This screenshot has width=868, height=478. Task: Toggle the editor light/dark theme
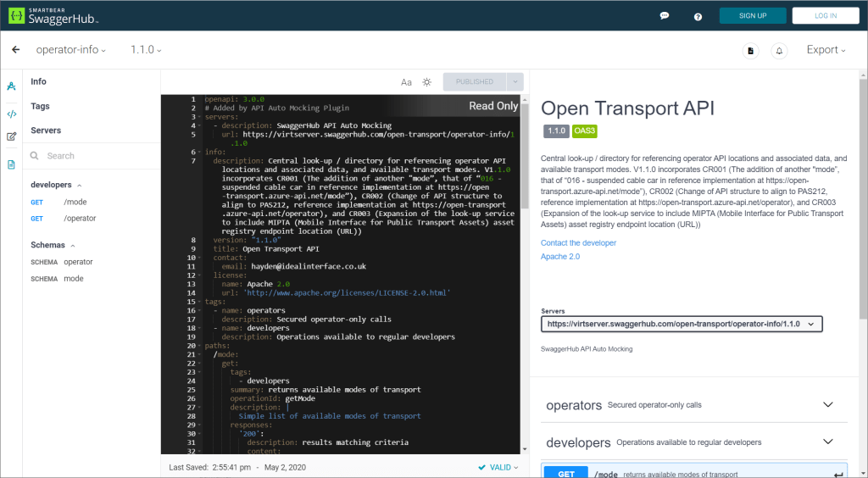point(427,82)
